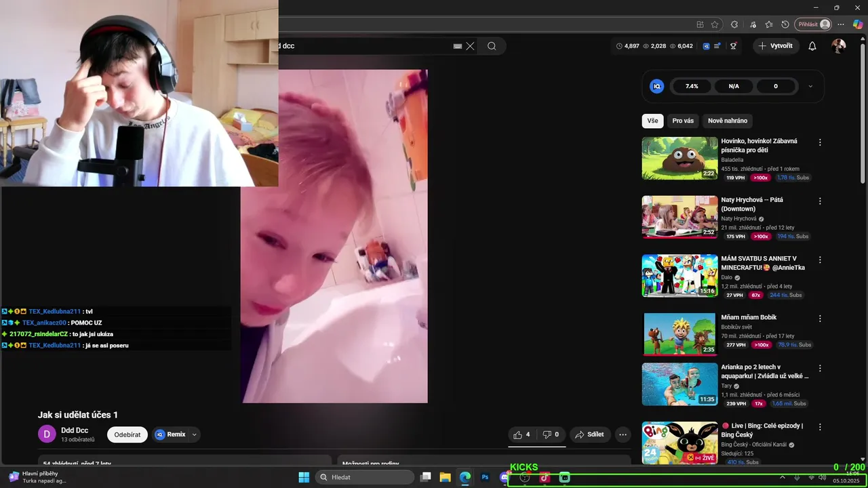Click the Vytvořit create button
Image resolution: width=868 pixels, height=488 pixels.
[775, 46]
